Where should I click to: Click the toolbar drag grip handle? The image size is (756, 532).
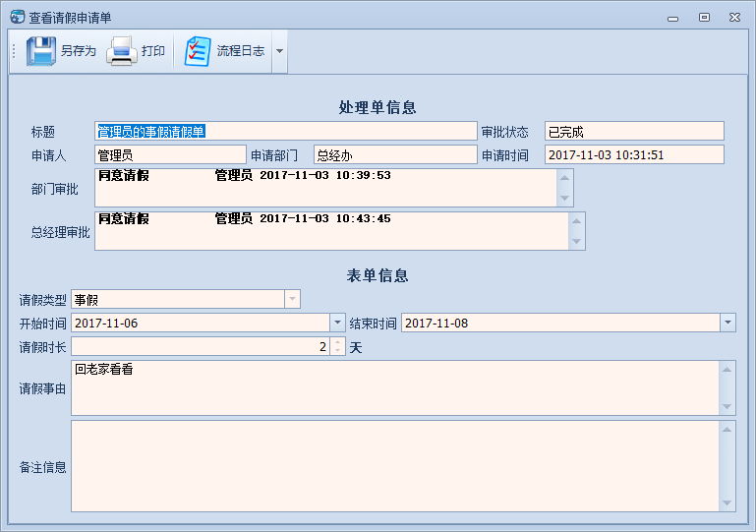click(14, 51)
